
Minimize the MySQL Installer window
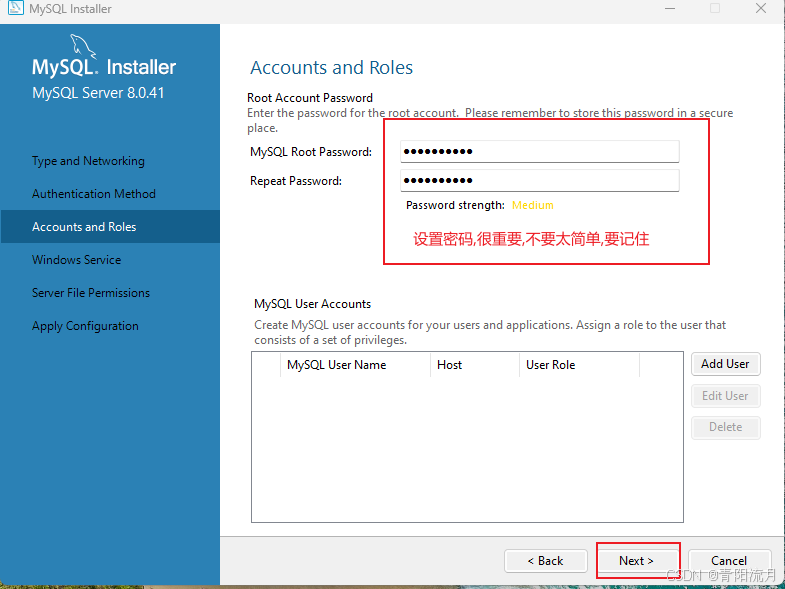point(670,9)
